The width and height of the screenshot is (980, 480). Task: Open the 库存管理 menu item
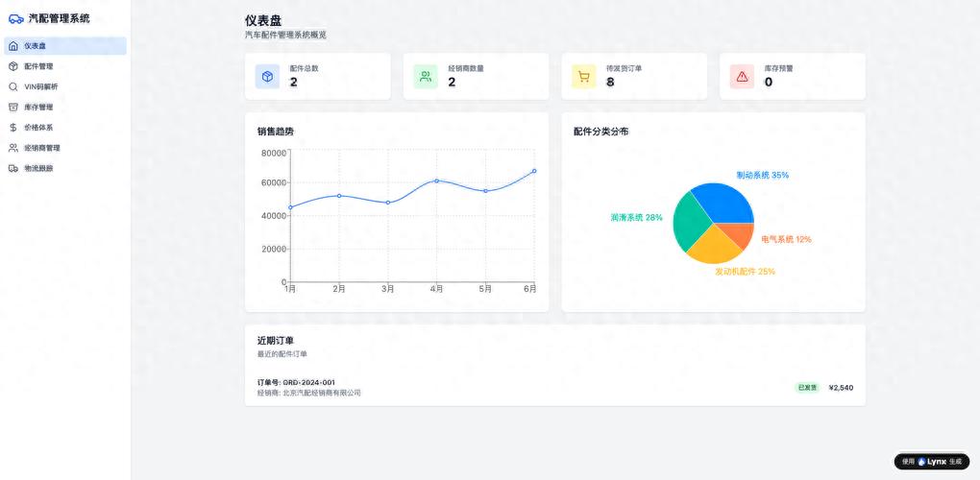point(65,107)
